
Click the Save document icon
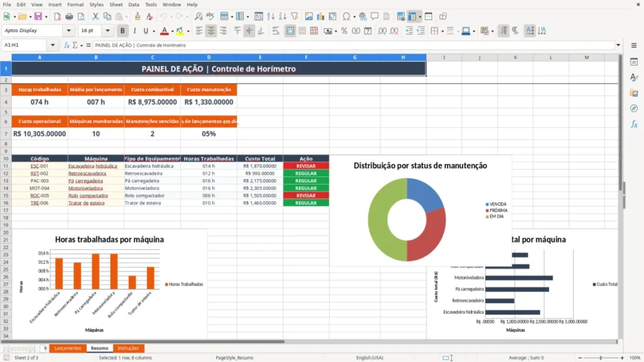point(38,16)
